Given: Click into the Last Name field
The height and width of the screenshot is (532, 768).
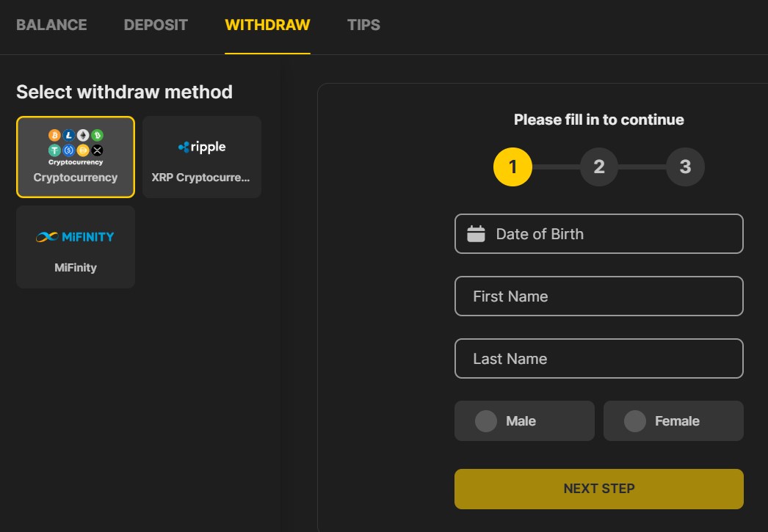Looking at the screenshot, I should click(x=599, y=359).
